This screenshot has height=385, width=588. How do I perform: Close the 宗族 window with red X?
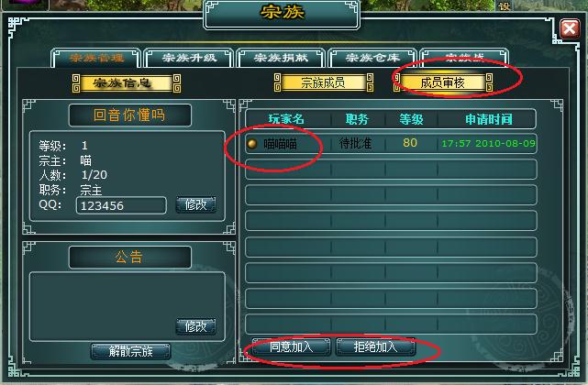[570, 28]
